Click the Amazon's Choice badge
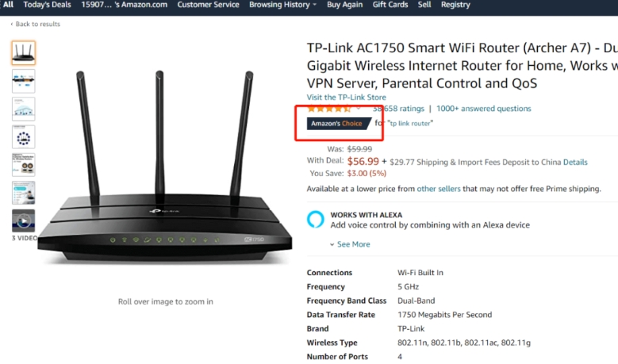The width and height of the screenshot is (618, 364). (x=337, y=124)
